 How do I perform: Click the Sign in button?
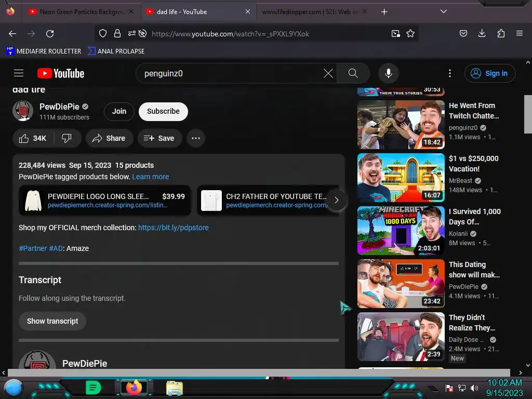tap(489, 73)
